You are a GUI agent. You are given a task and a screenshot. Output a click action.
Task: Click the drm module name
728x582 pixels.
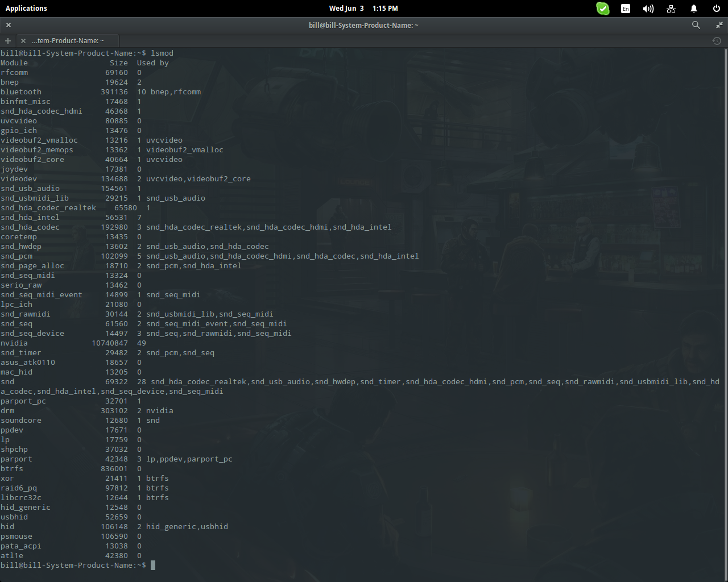coord(7,411)
